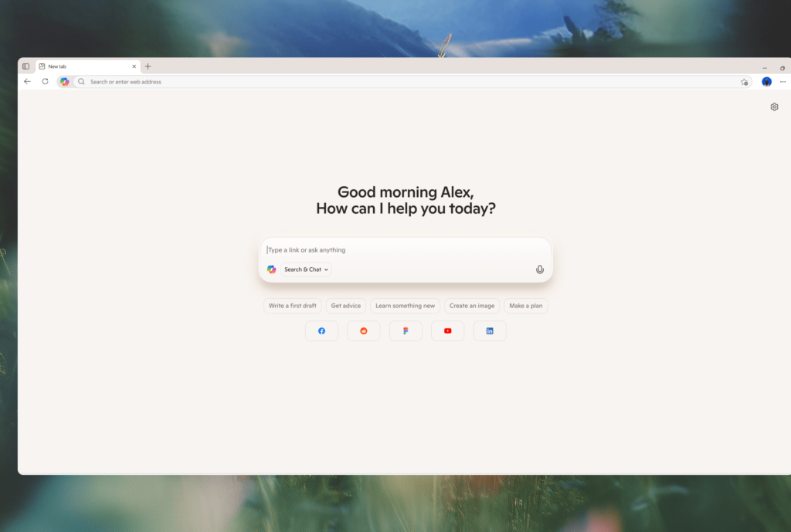
Task: Open a new tab with plus button
Action: 148,66
